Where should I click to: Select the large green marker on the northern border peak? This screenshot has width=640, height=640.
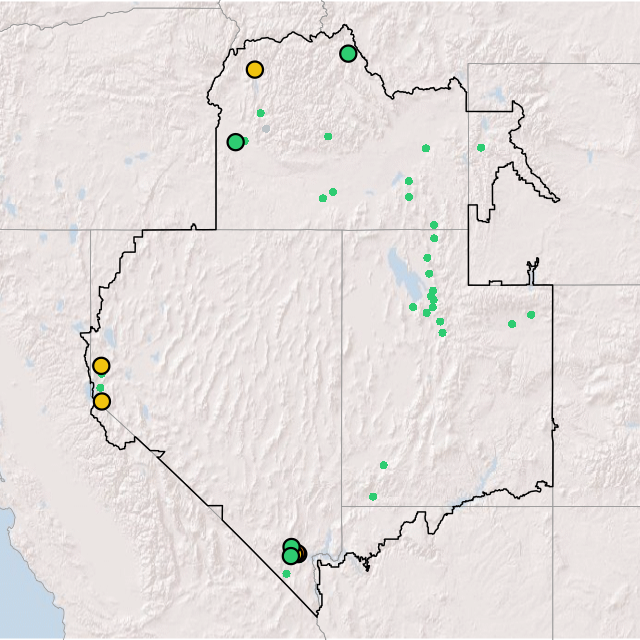pos(348,53)
